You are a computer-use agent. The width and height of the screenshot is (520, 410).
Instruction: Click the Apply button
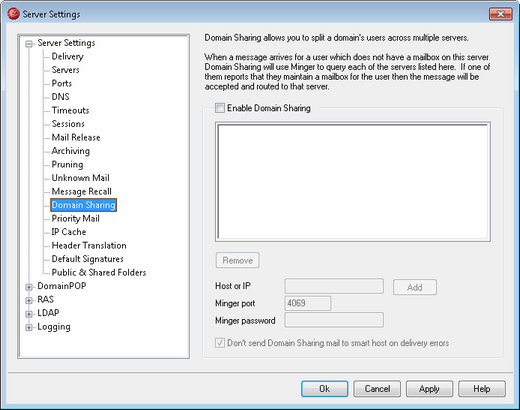[x=429, y=389]
